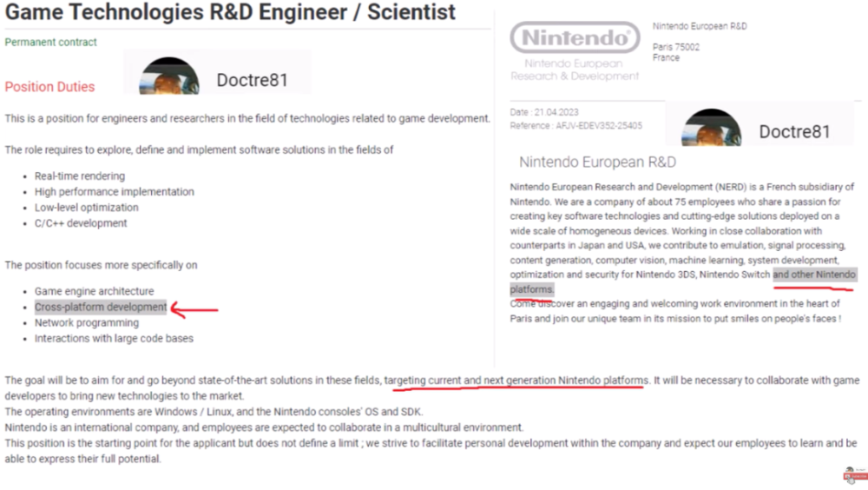Click the Nintendo European R&D section heading

click(597, 162)
